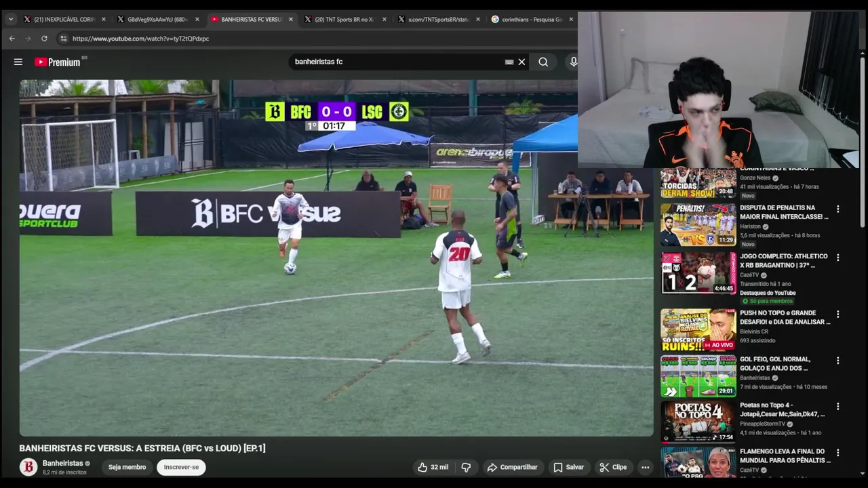Open more actions three-dot menu under video
This screenshot has height=488, width=868.
[646, 467]
